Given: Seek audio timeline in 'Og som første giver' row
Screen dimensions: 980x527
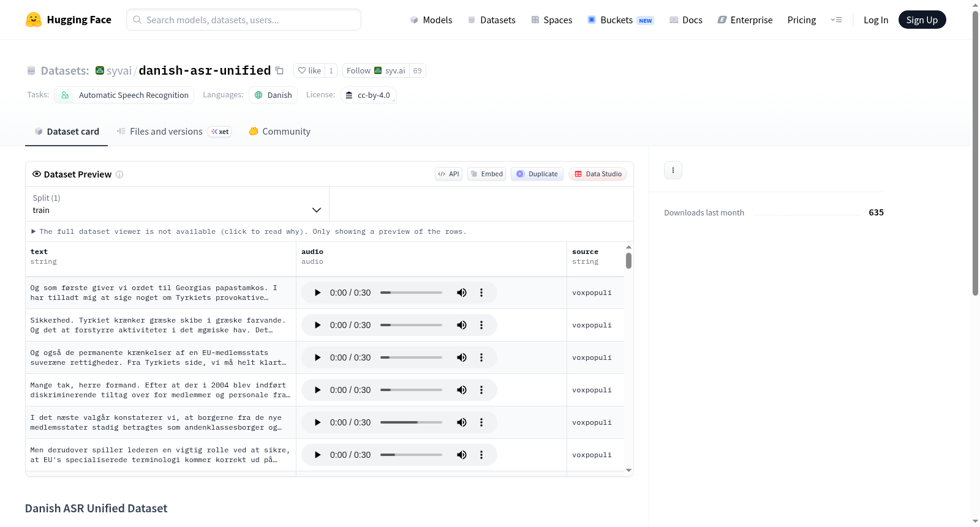Looking at the screenshot, I should point(411,293).
